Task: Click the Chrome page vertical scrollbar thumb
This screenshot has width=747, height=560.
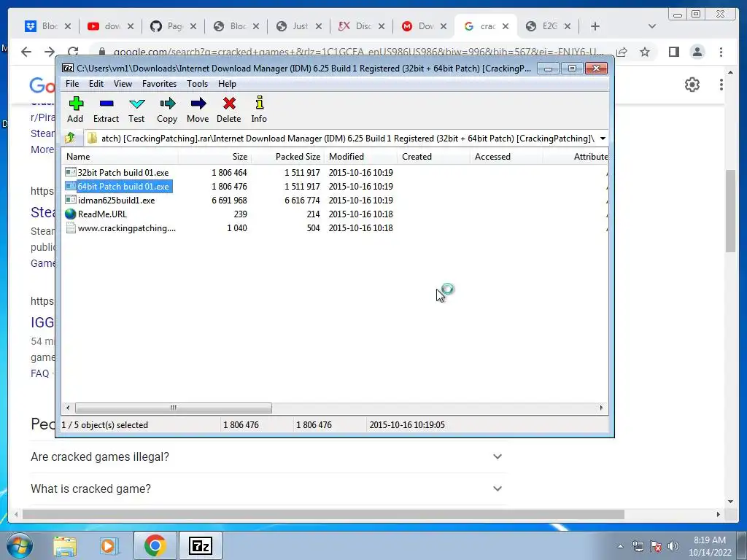Action: click(x=731, y=211)
